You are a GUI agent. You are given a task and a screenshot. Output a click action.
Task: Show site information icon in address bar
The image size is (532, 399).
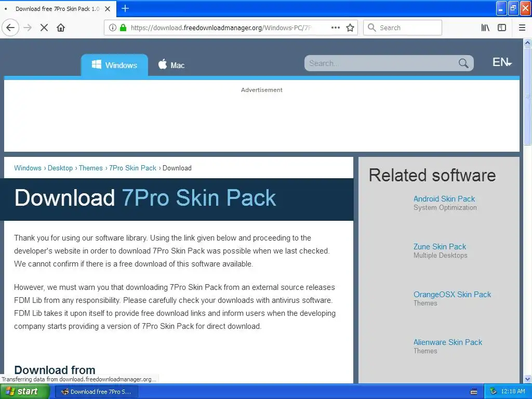[x=113, y=28]
